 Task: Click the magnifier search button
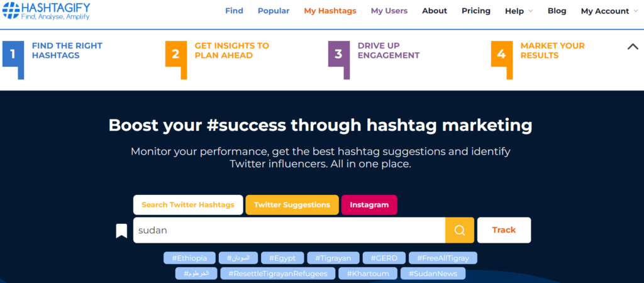tap(460, 230)
